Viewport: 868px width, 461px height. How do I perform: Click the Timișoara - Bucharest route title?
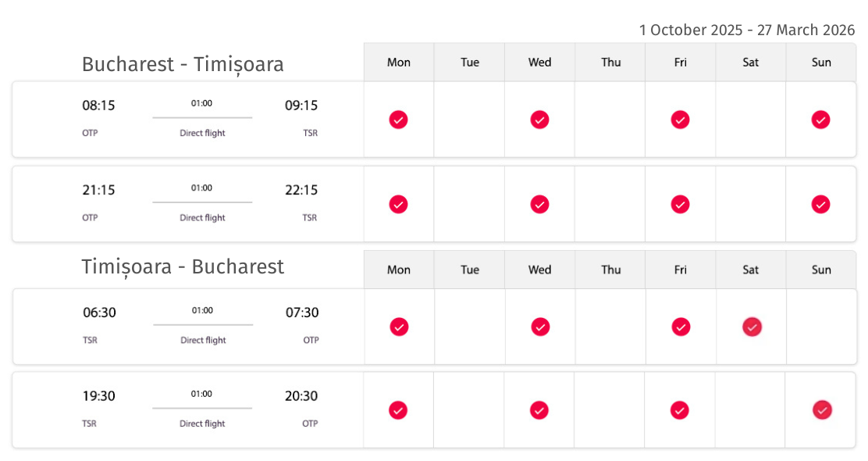point(183,267)
